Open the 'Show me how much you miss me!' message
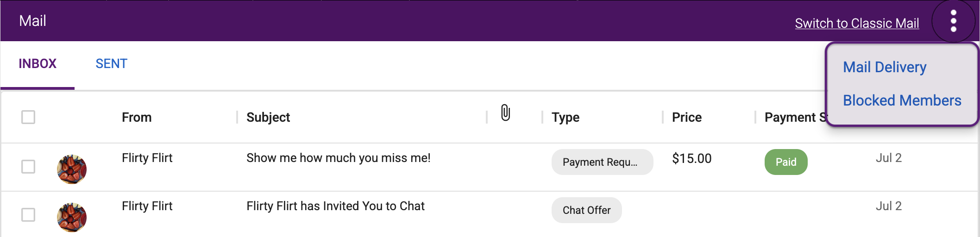Image resolution: width=980 pixels, height=237 pixels. 339,158
